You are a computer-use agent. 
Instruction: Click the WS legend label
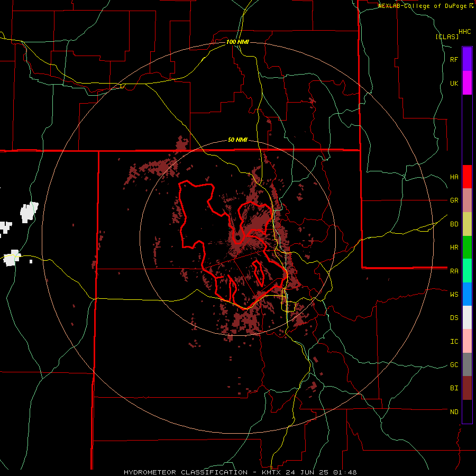(x=454, y=295)
